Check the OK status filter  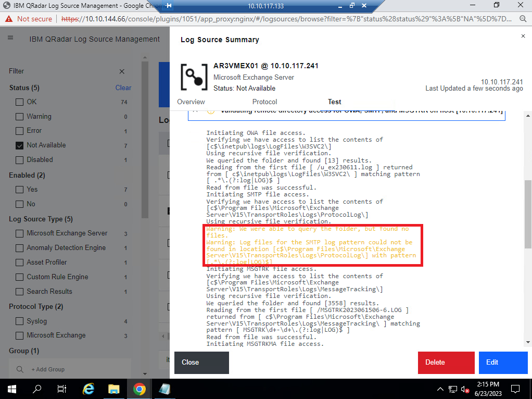click(x=20, y=102)
